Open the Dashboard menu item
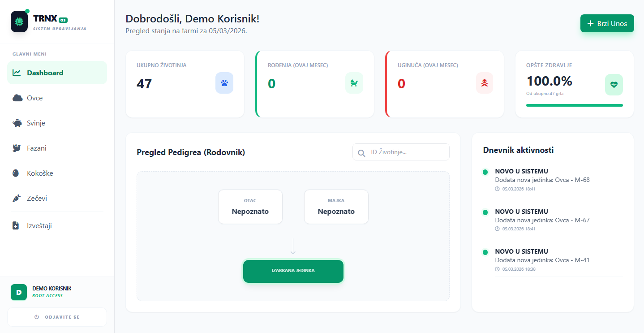The image size is (644, 333). [x=57, y=72]
